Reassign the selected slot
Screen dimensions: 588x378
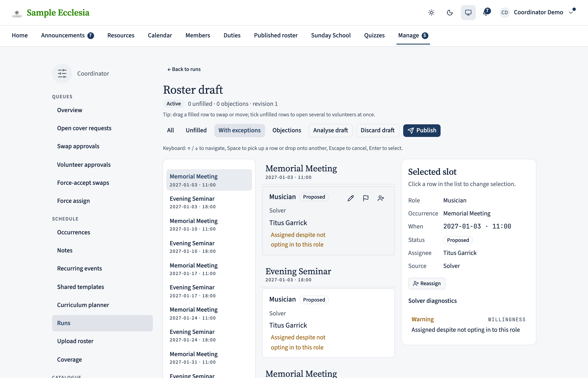point(427,283)
